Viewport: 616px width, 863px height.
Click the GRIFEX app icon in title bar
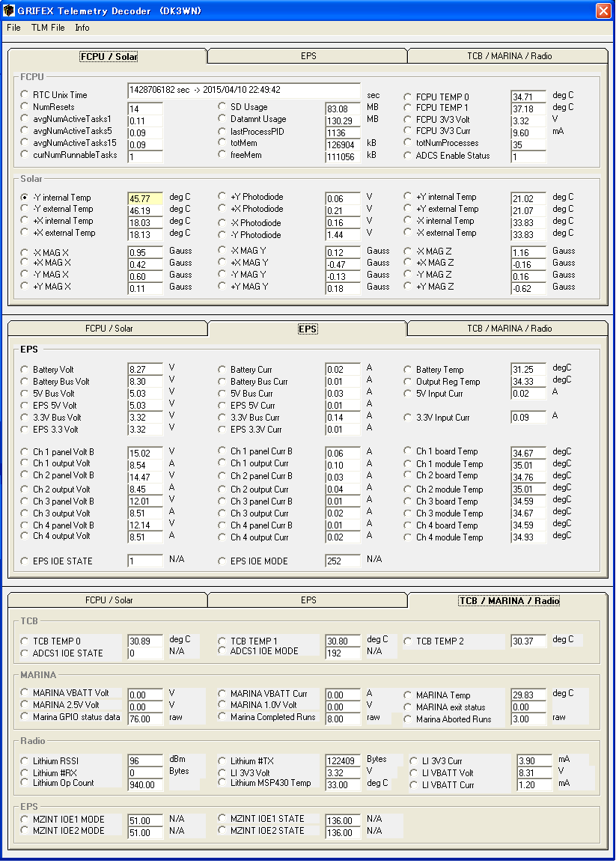pos(9,10)
